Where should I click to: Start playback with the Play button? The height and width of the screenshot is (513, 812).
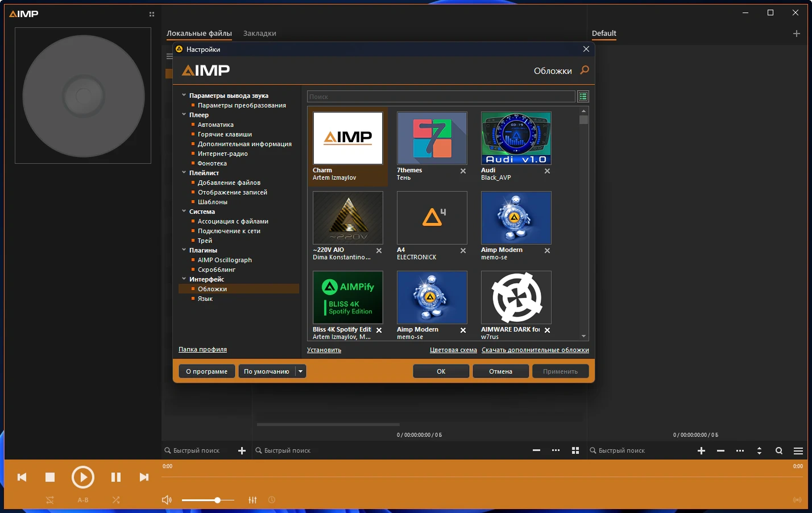point(83,477)
